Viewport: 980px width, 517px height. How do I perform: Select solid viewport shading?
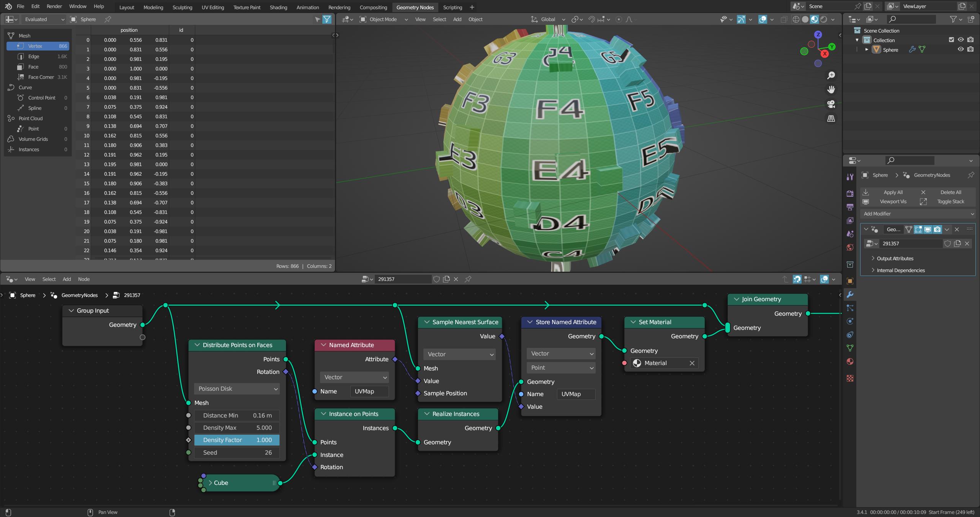(805, 19)
